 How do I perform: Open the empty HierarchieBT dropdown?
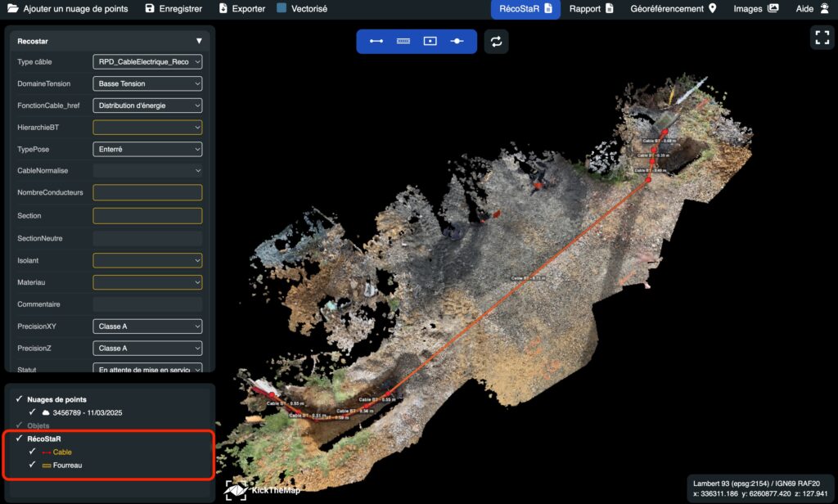tap(147, 127)
